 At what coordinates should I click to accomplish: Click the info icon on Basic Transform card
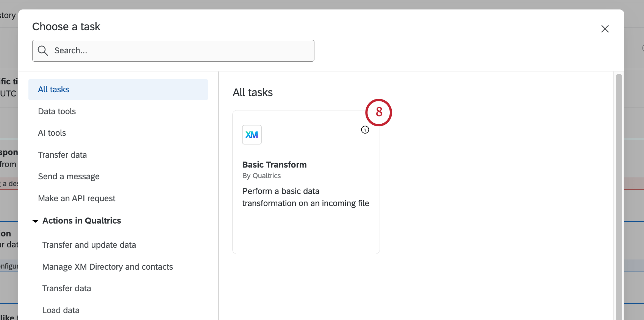pyautogui.click(x=365, y=129)
